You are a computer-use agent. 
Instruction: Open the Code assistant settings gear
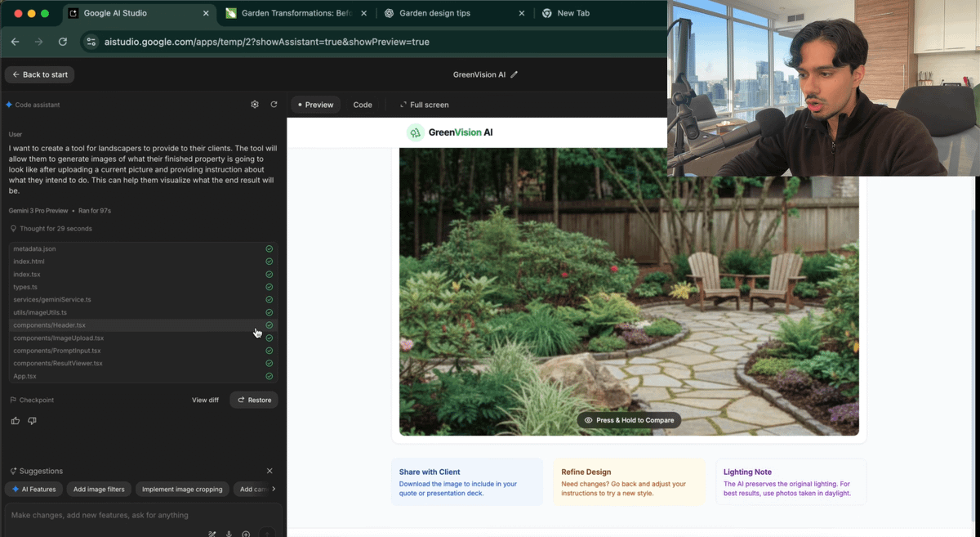255,105
